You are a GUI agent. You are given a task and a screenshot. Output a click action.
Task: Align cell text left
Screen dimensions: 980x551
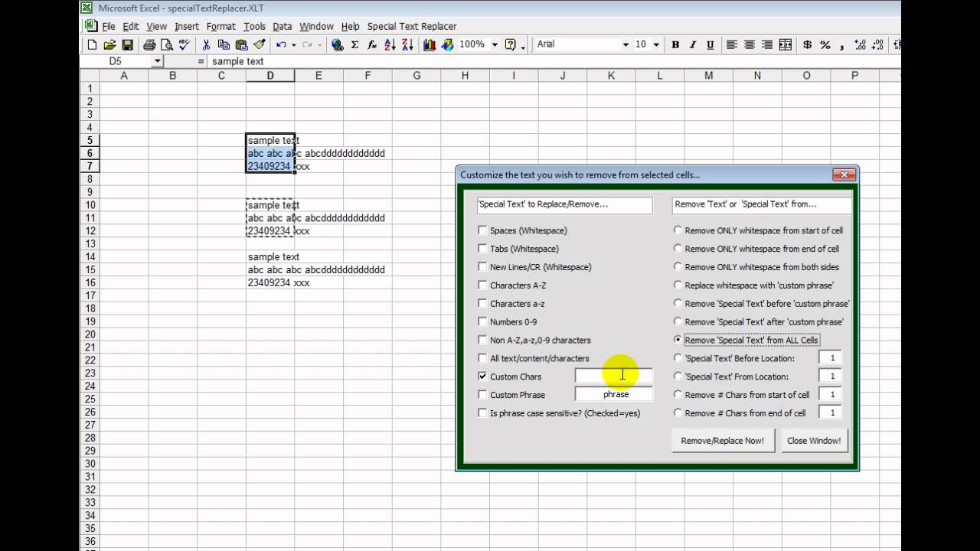pyautogui.click(x=732, y=45)
